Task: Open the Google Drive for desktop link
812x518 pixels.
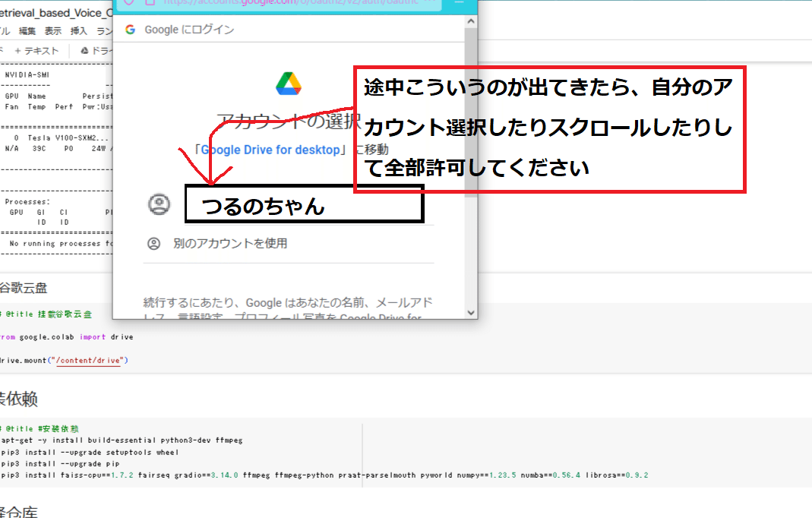Action: (270, 150)
